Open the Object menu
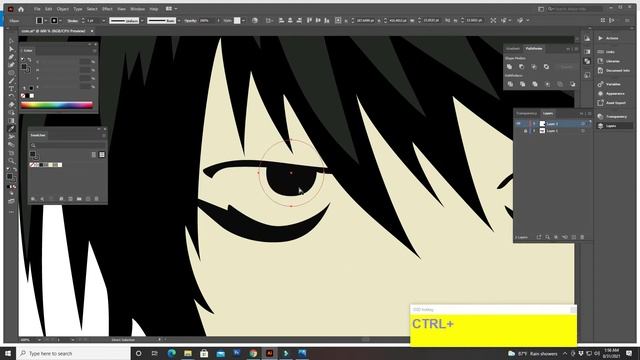Viewport: 640px width, 360px height. (62, 9)
